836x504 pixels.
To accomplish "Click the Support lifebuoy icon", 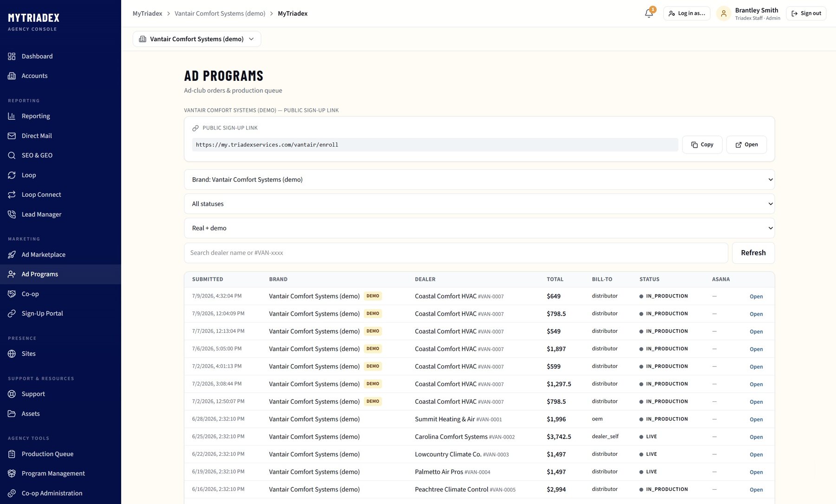I will click(12, 394).
